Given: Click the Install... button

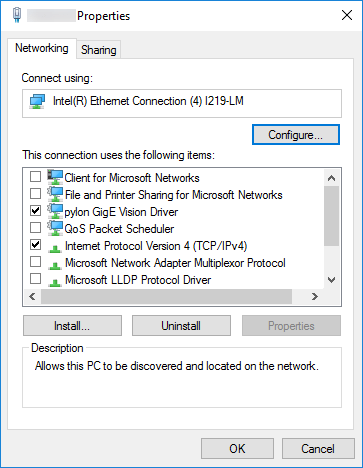Looking at the screenshot, I should point(72,326).
